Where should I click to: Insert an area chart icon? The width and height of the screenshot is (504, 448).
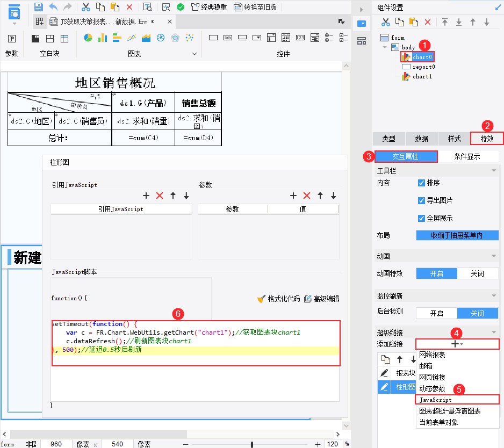(146, 38)
